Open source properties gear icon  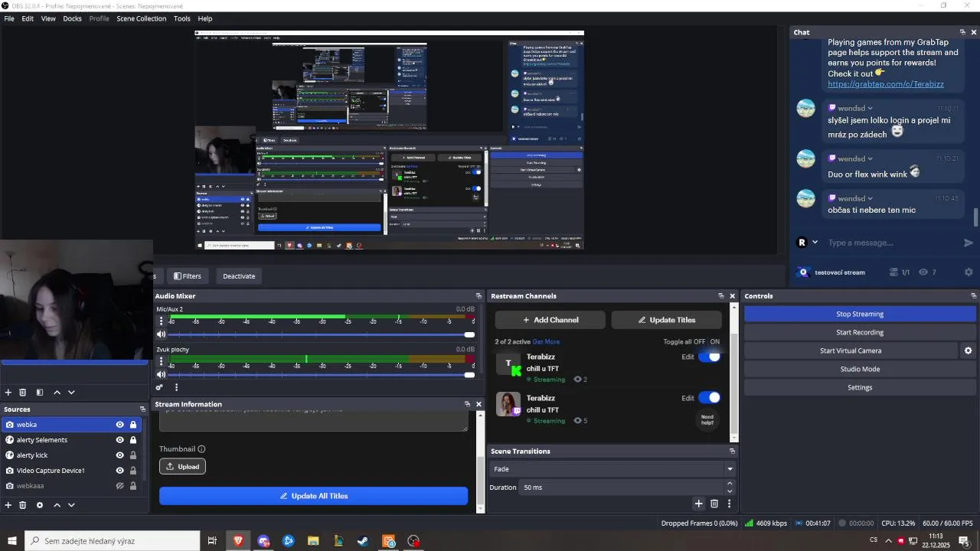pyautogui.click(x=40, y=505)
